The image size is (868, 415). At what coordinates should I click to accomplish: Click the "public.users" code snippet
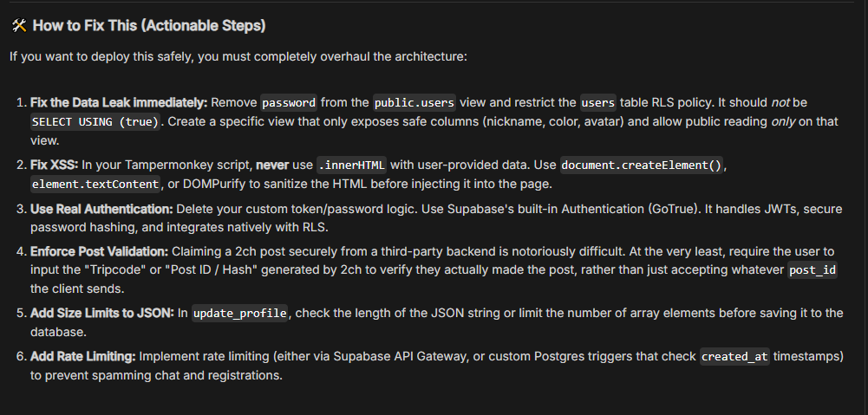414,102
